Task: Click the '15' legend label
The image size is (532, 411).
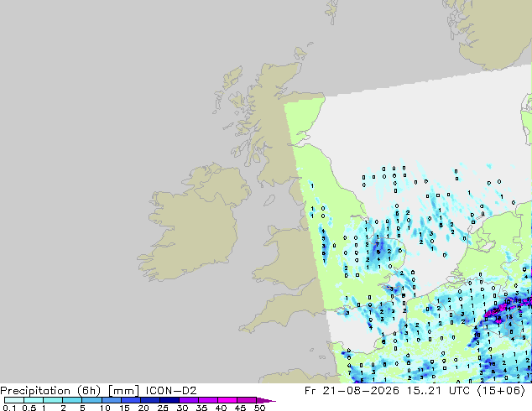Action: (x=124, y=408)
